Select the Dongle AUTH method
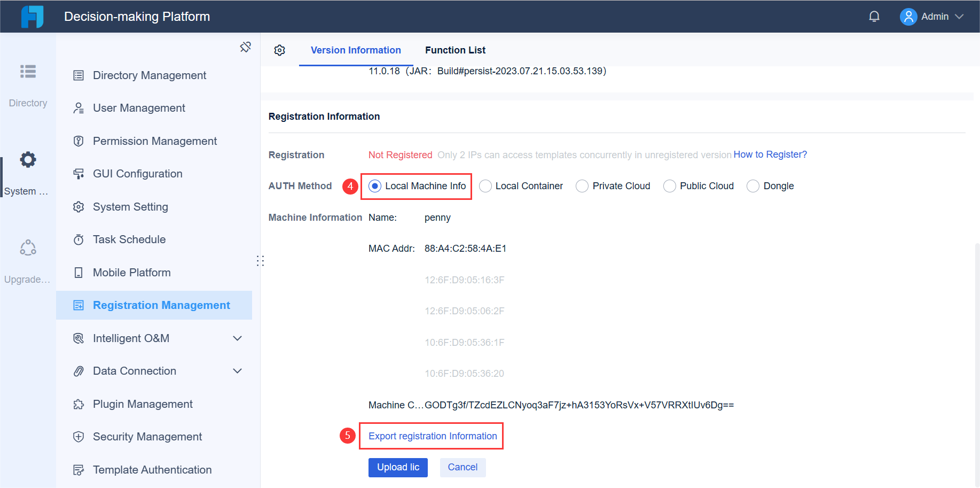 (x=753, y=185)
